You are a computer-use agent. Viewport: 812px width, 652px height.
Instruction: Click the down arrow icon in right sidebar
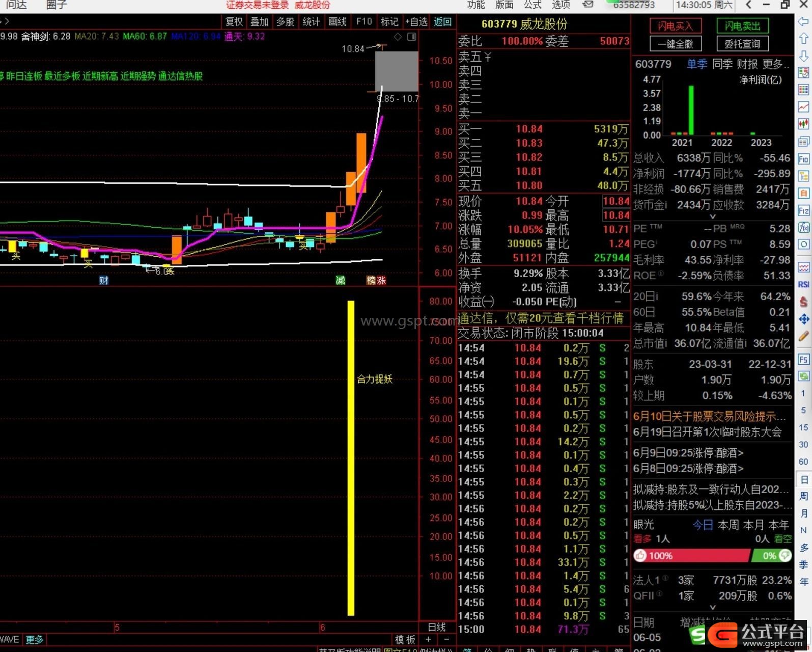pyautogui.click(x=803, y=55)
